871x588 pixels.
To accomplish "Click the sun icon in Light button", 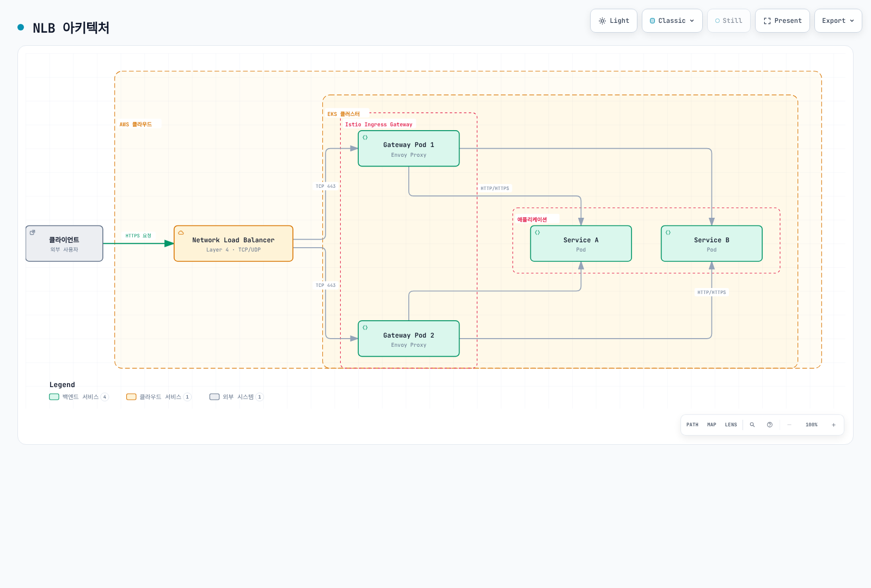I will coord(602,21).
